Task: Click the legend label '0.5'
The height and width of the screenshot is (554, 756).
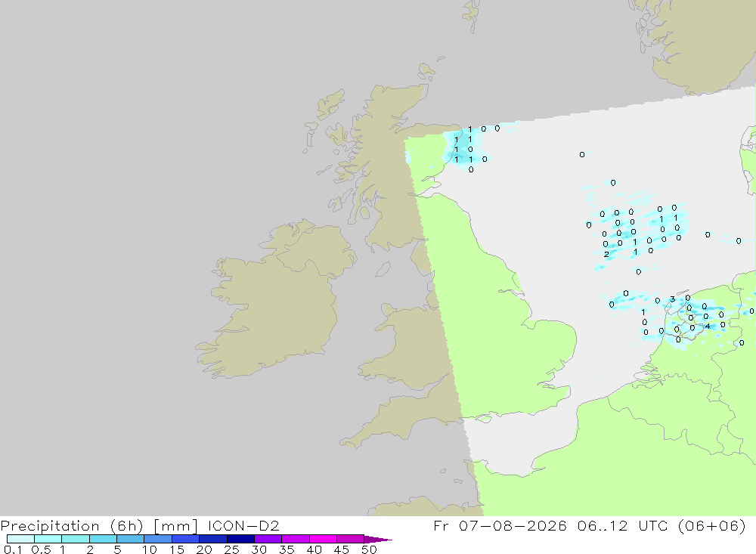Action: pos(41,549)
